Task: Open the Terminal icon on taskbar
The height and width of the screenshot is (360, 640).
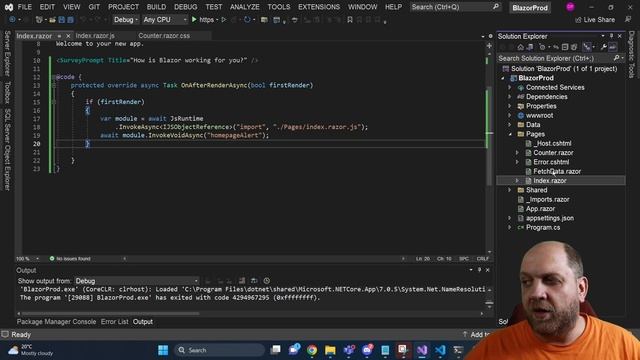Action: tap(458, 350)
